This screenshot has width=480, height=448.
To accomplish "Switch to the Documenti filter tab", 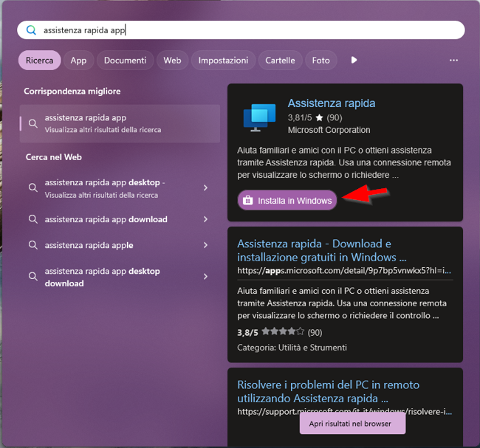I will click(x=126, y=61).
